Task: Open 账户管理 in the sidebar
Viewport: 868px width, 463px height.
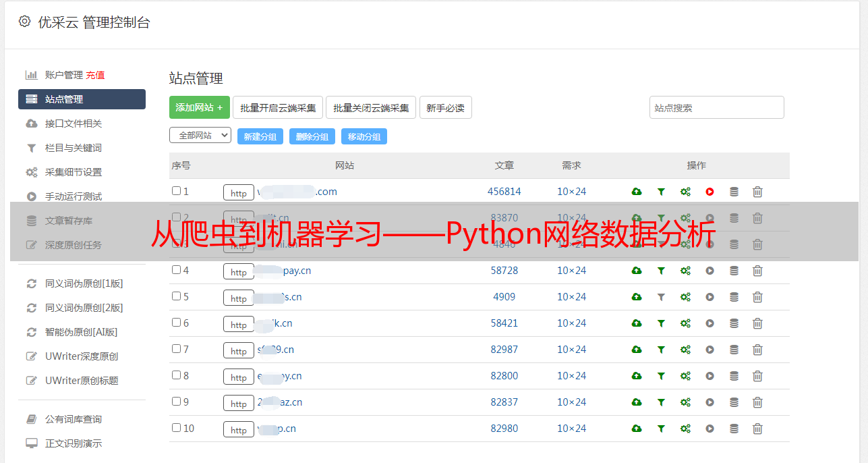Action: click(64, 75)
